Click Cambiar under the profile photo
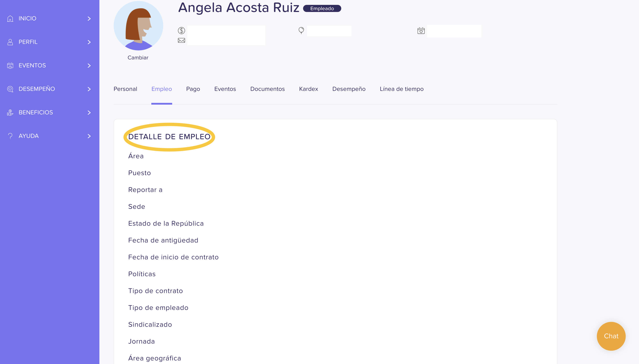Image resolution: width=639 pixels, height=364 pixels. tap(138, 58)
